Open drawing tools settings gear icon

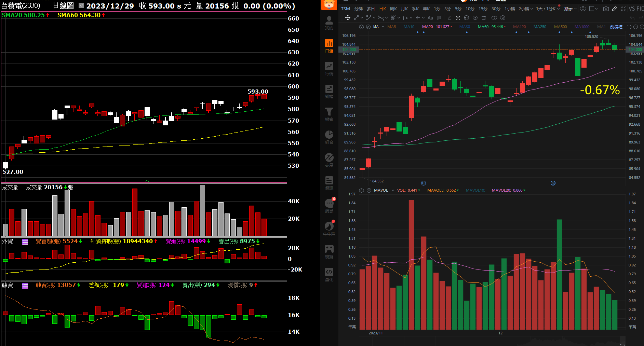(503, 18)
